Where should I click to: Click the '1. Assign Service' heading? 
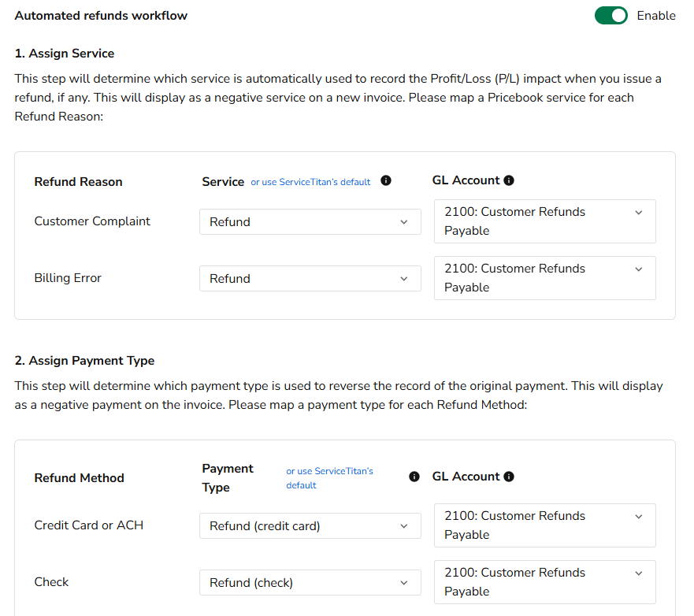pyautogui.click(x=65, y=54)
